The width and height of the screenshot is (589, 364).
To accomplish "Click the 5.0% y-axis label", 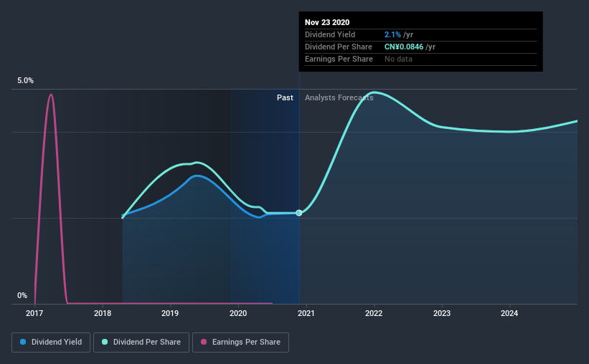I will point(25,81).
